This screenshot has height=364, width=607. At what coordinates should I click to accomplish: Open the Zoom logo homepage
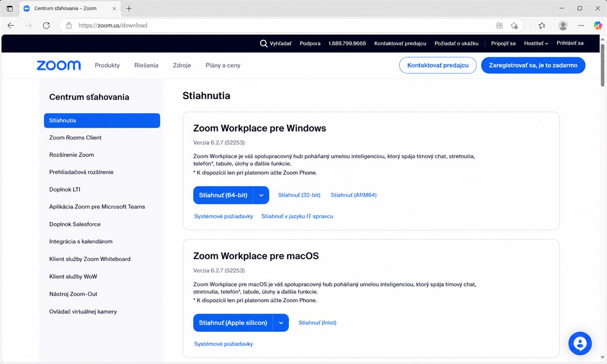59,65
